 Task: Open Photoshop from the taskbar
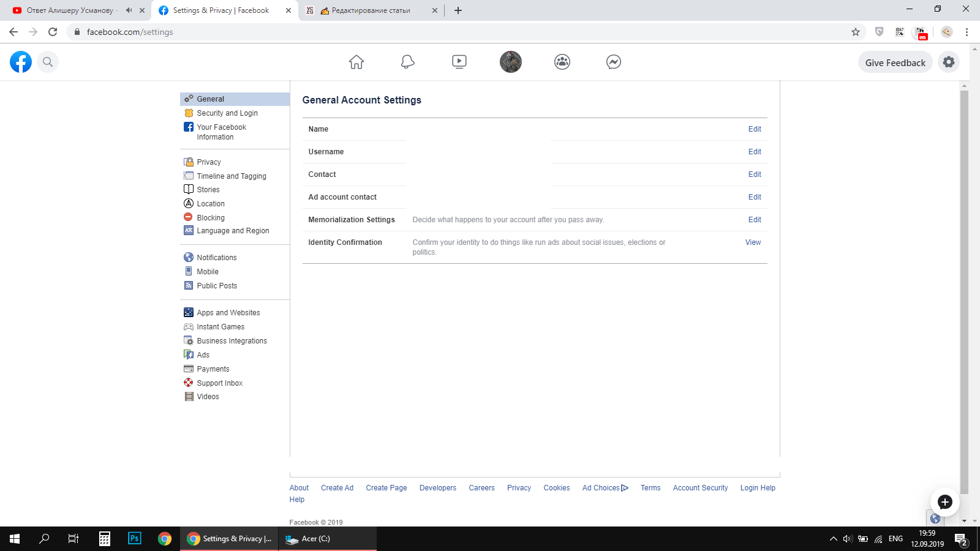coord(135,539)
